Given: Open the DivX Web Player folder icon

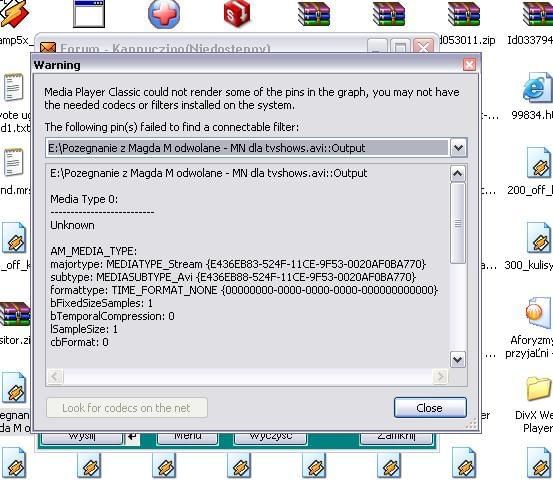Looking at the screenshot, I should [x=539, y=389].
